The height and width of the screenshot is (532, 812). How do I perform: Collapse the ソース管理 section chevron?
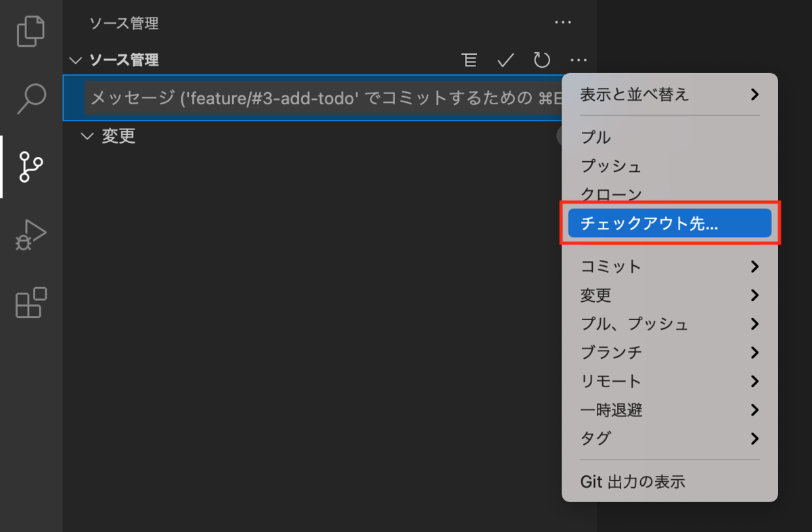(76, 60)
